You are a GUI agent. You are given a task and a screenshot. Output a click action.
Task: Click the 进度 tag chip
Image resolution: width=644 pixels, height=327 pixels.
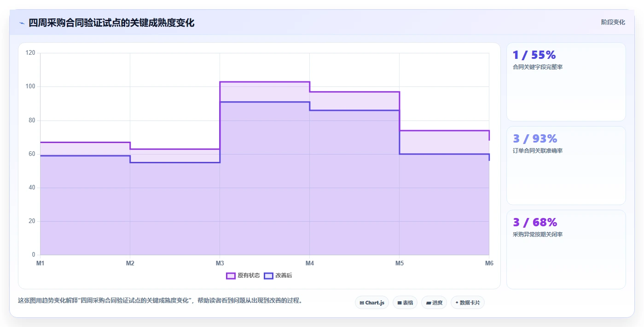point(434,303)
